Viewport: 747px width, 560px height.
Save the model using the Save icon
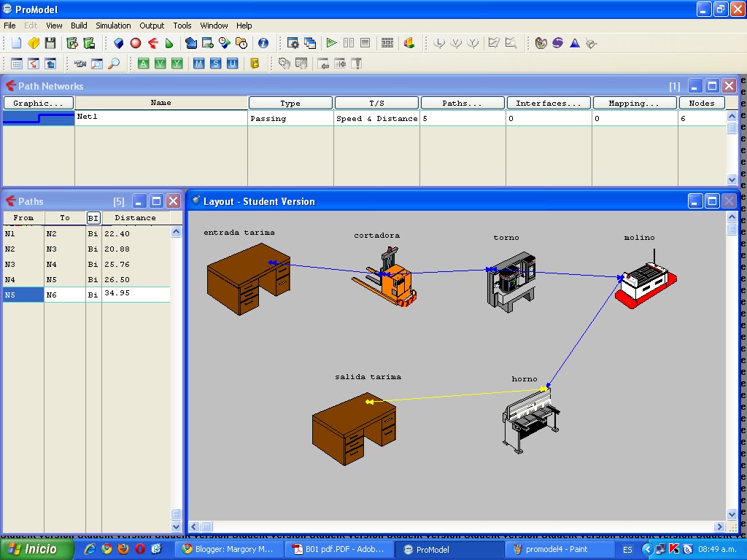point(49,42)
